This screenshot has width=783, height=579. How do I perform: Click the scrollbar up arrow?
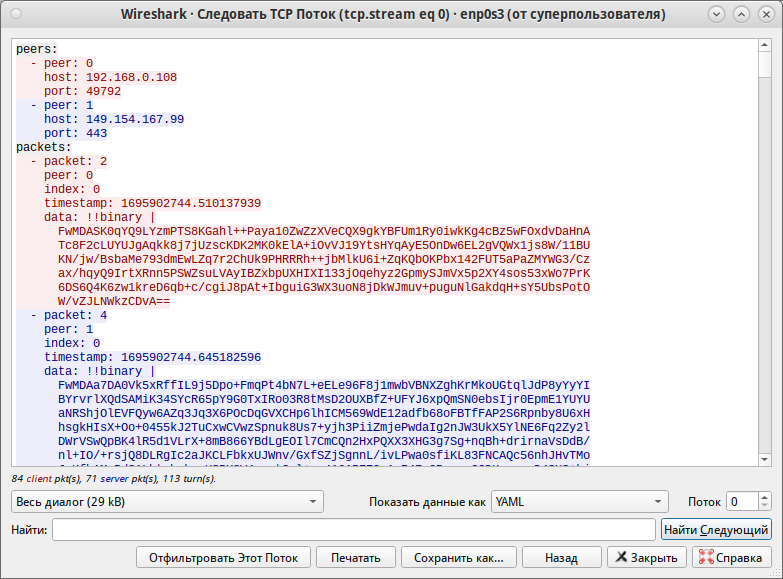[765, 45]
